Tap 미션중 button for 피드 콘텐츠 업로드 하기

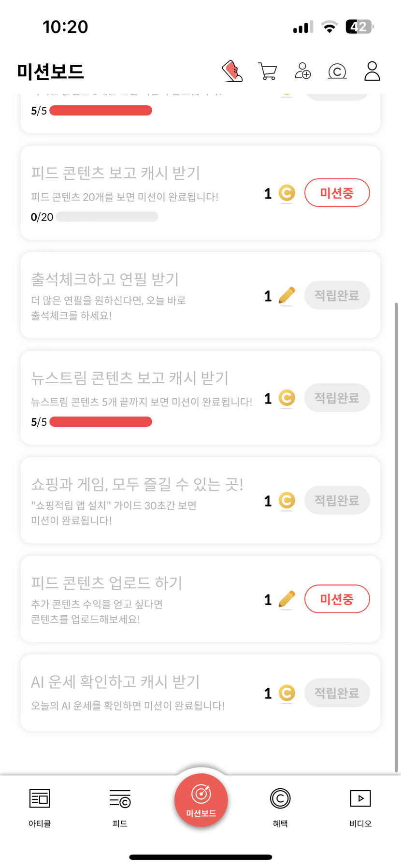pyautogui.click(x=337, y=599)
